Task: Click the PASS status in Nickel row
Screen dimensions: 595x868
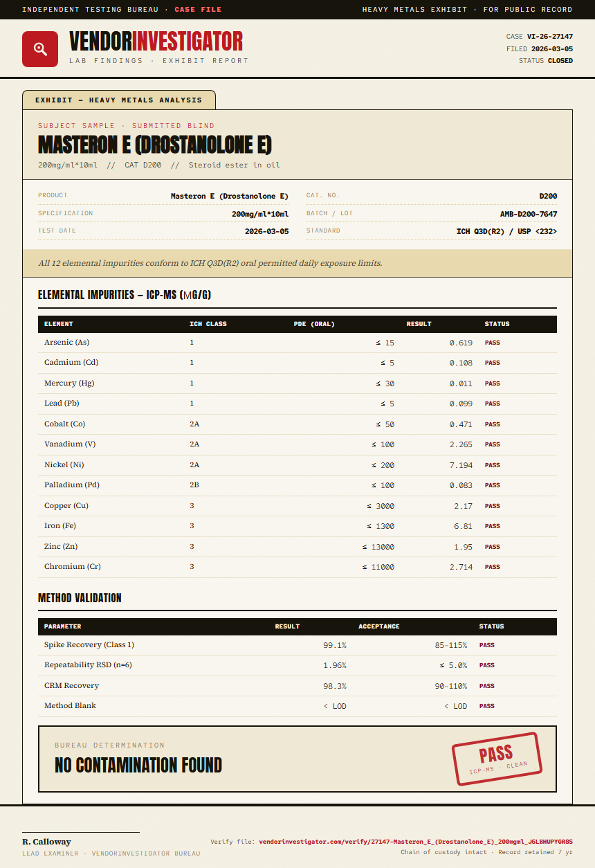Action: (492, 465)
